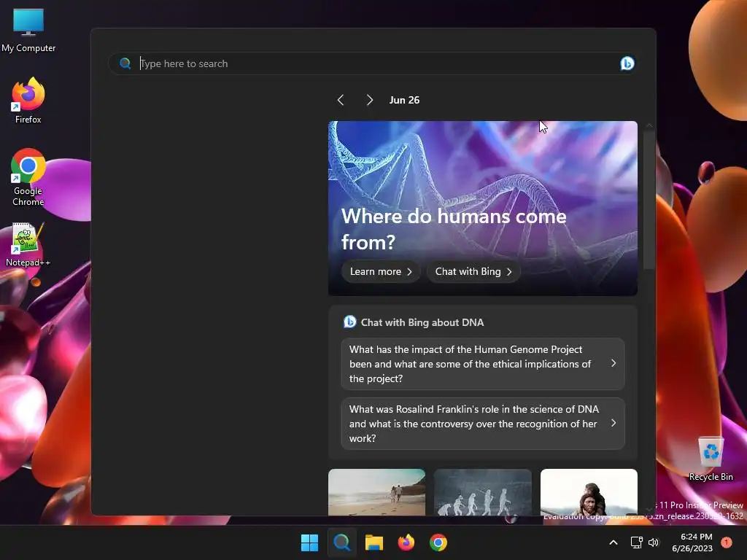
Task: Open human evolution silhouette thumbnail
Action: tap(483, 492)
